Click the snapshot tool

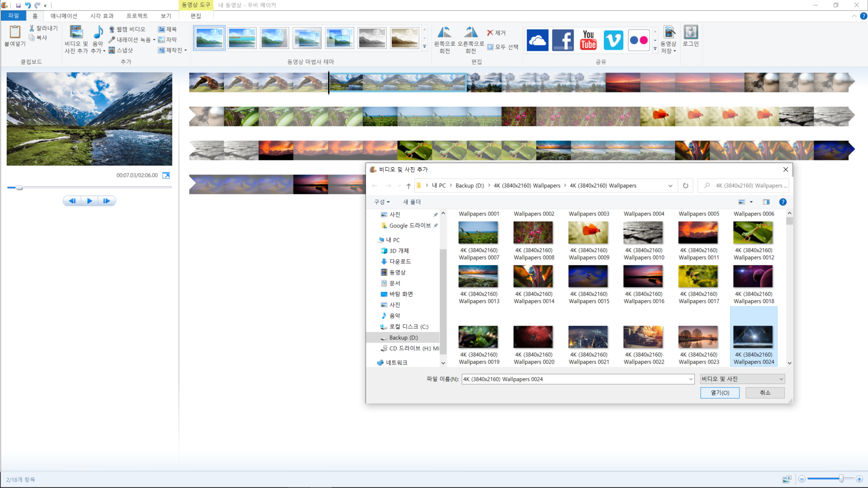click(x=121, y=50)
